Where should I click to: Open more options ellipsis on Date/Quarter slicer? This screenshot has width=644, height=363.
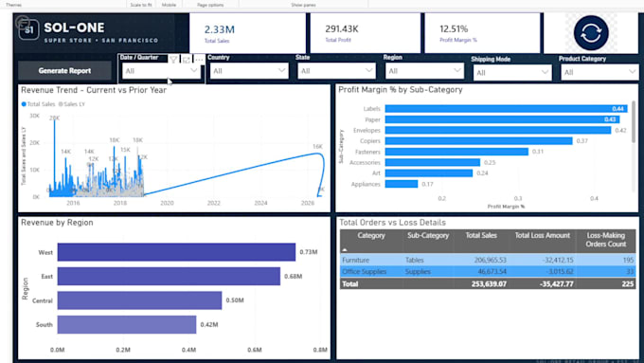[x=199, y=60]
